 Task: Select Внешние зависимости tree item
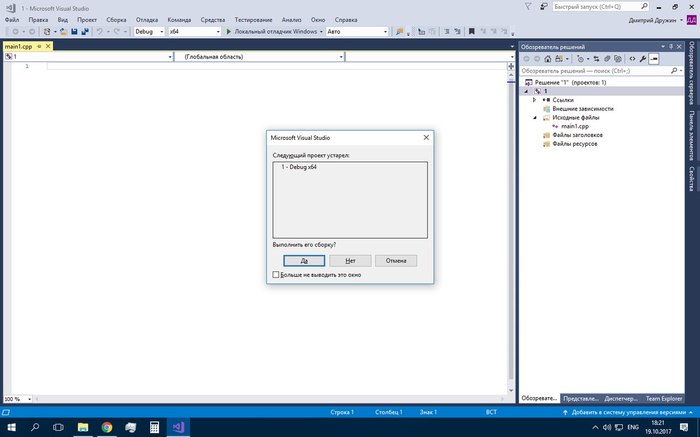click(583, 109)
